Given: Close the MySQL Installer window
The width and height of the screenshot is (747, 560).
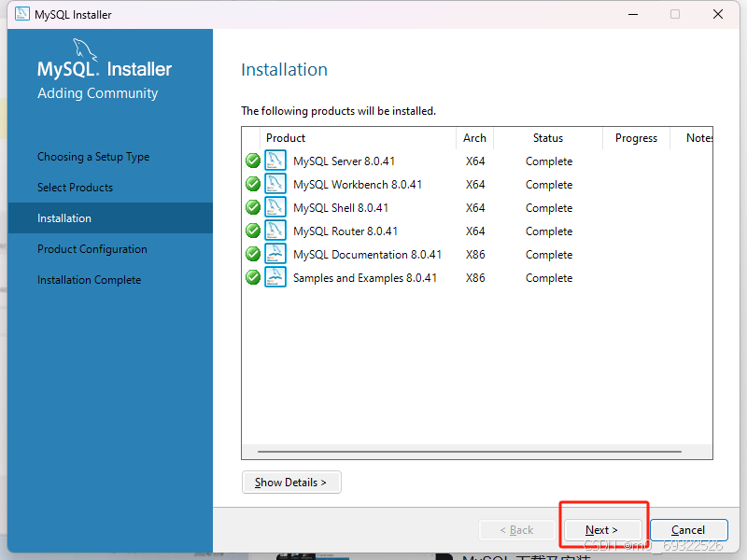Looking at the screenshot, I should click(718, 14).
